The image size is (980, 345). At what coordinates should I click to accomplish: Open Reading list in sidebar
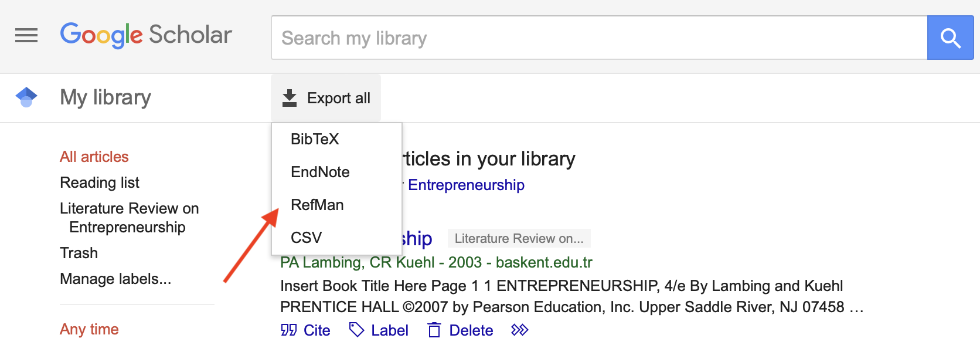(100, 182)
